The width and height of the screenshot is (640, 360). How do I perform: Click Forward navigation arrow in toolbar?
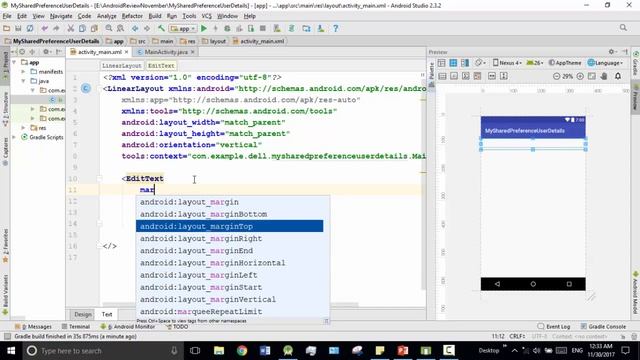[147, 28]
